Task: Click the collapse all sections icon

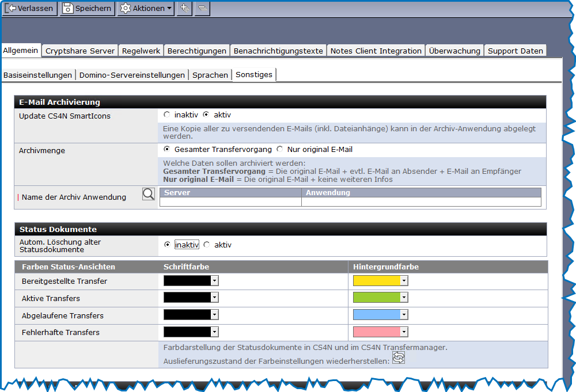Action: click(202, 8)
